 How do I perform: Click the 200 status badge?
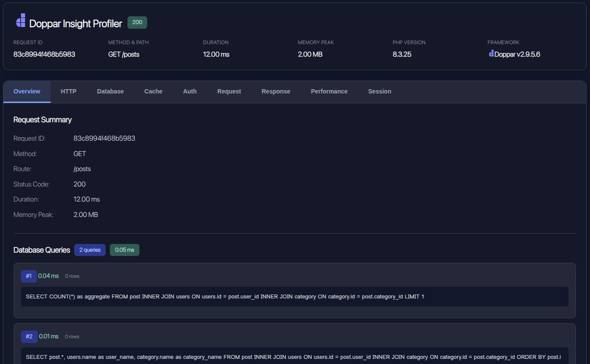[137, 23]
